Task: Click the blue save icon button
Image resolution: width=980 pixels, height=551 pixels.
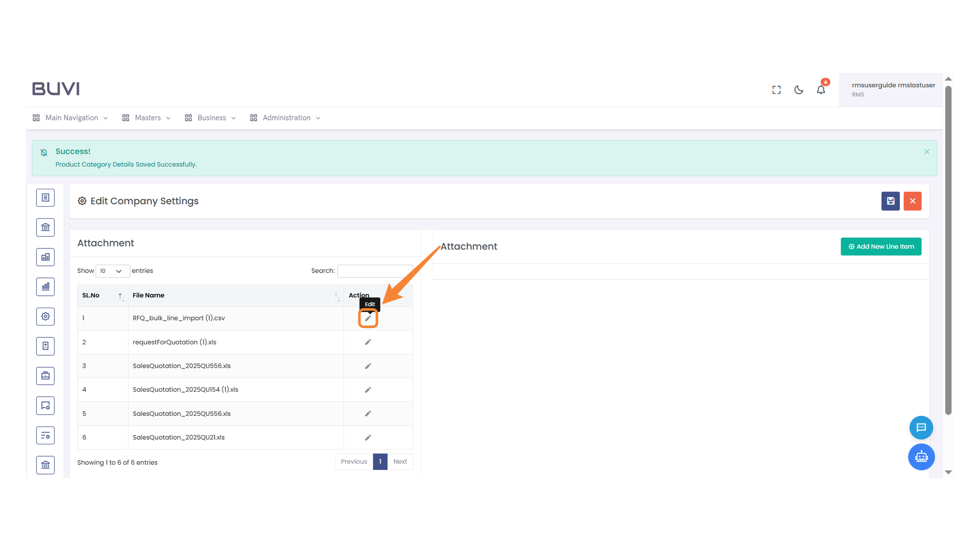Action: click(x=890, y=201)
